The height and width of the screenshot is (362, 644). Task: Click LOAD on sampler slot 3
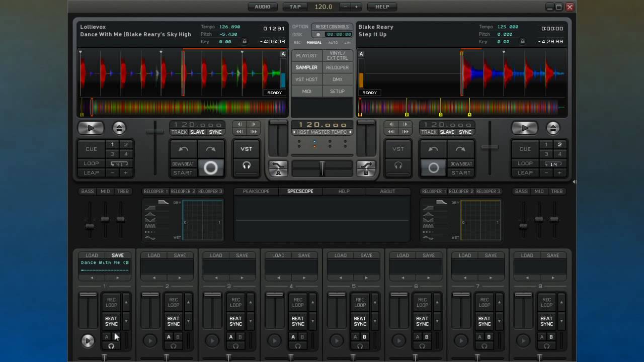216,255
